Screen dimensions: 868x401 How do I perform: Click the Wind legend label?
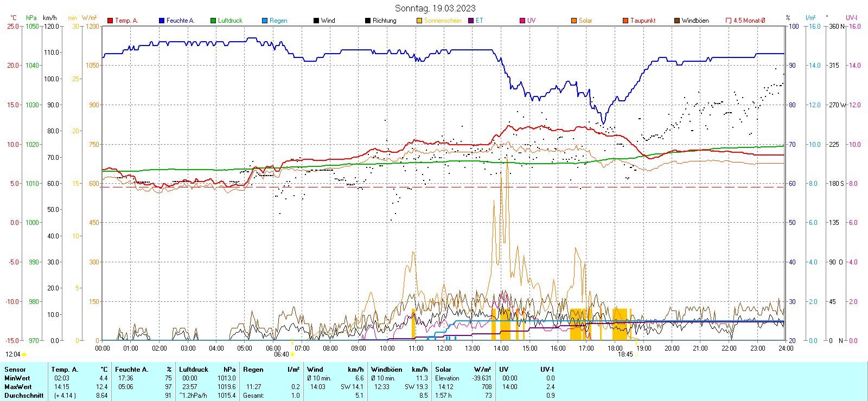(x=328, y=21)
